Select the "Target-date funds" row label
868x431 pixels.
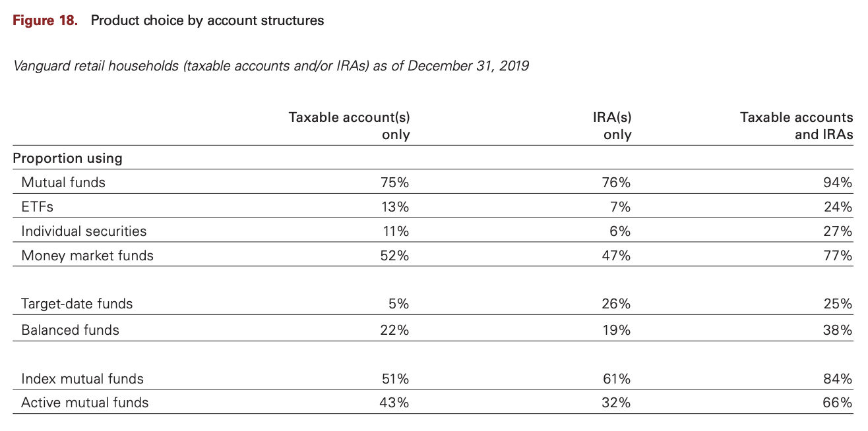[77, 304]
